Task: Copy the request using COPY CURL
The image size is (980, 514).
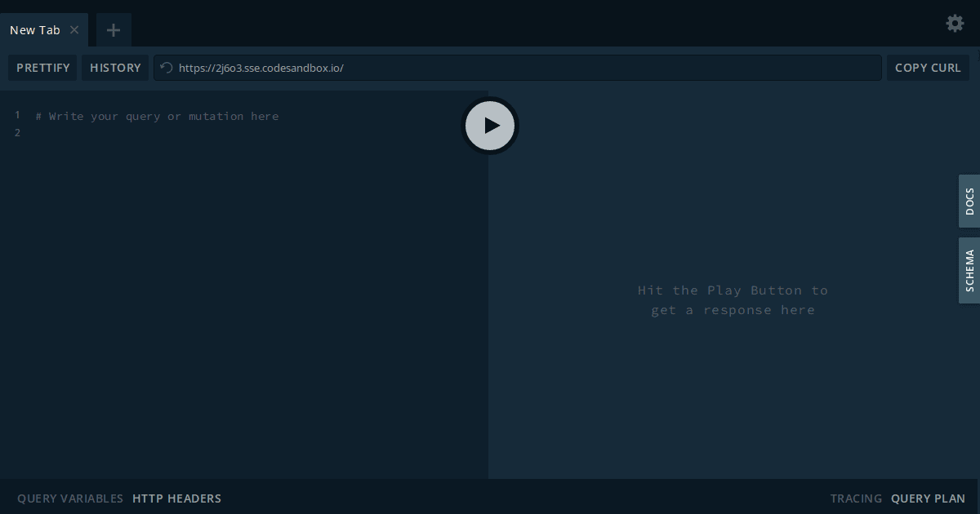Action: coord(928,68)
